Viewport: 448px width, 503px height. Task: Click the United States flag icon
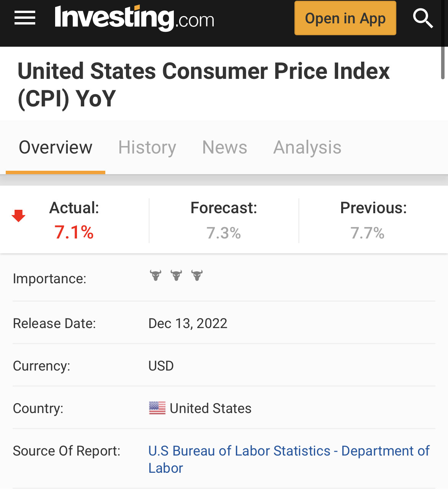pyautogui.click(x=157, y=408)
